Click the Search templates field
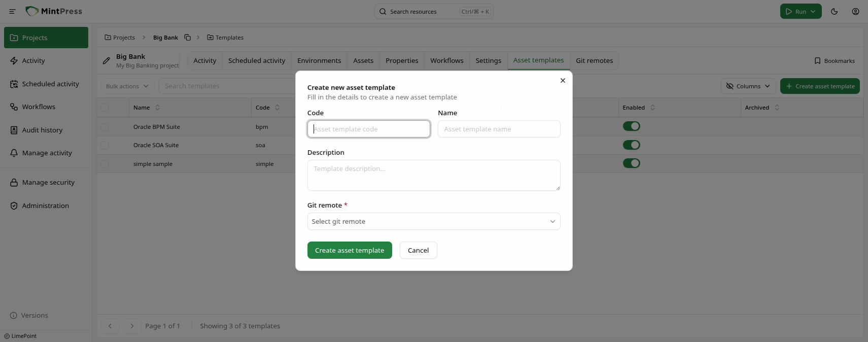This screenshot has height=342, width=868. (x=227, y=86)
